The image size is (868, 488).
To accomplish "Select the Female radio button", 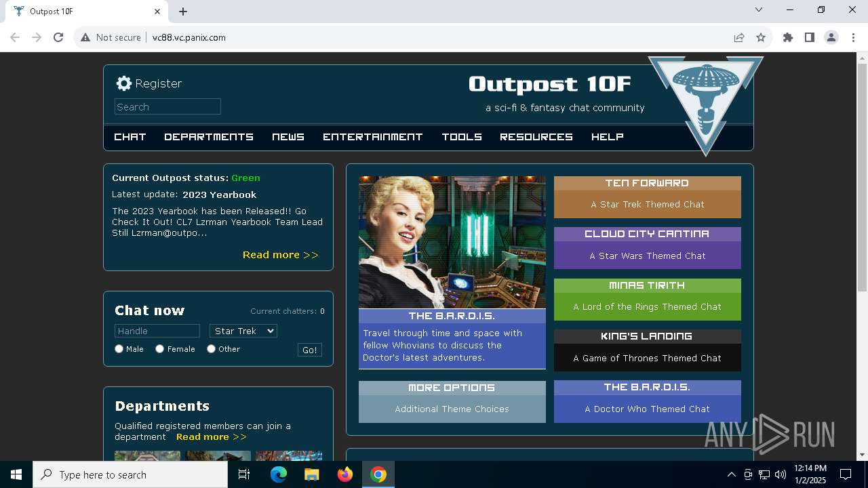I will click(x=159, y=349).
